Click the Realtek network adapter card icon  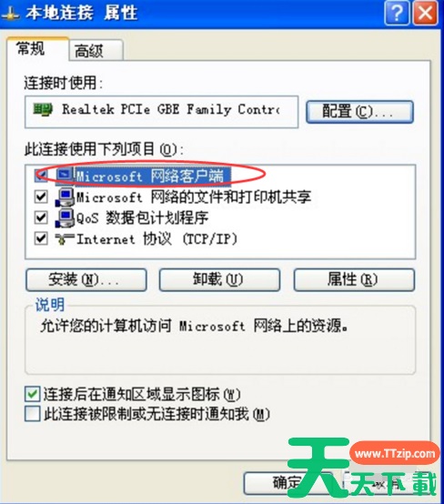(x=43, y=110)
